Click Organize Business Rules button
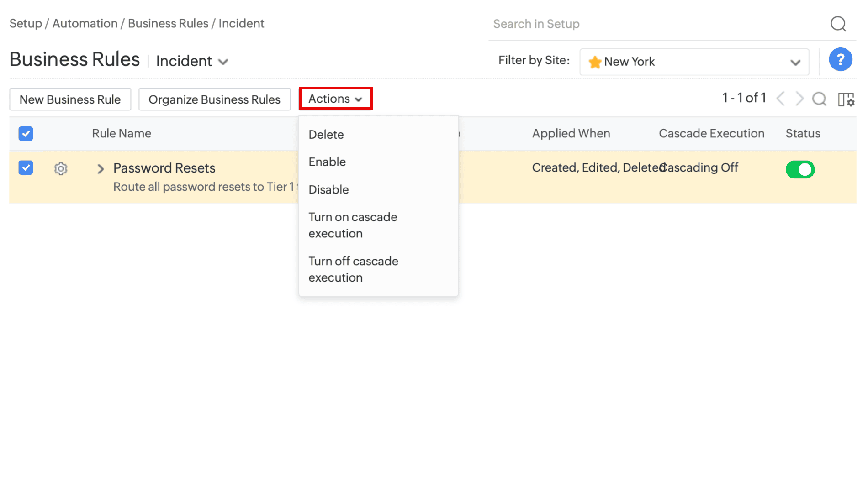 pos(214,99)
